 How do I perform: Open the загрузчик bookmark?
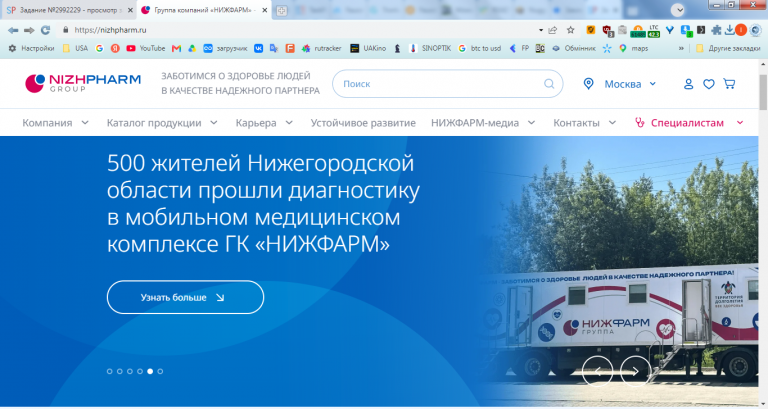[225, 48]
